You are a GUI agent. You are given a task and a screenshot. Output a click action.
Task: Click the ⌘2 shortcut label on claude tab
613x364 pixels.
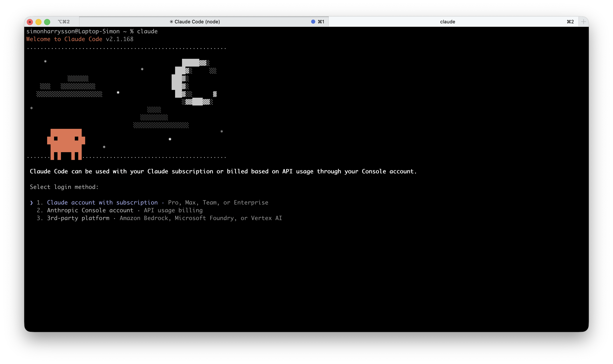[x=570, y=22]
